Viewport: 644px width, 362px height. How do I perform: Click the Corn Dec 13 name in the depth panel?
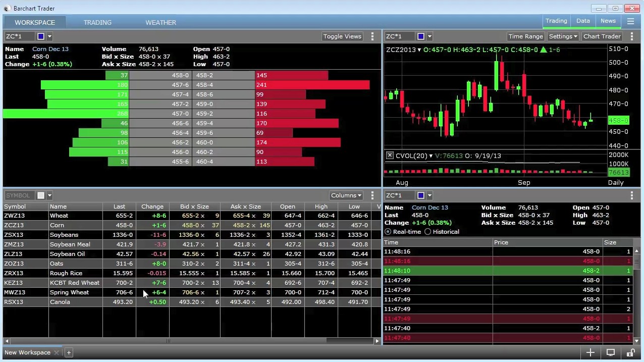pos(50,49)
